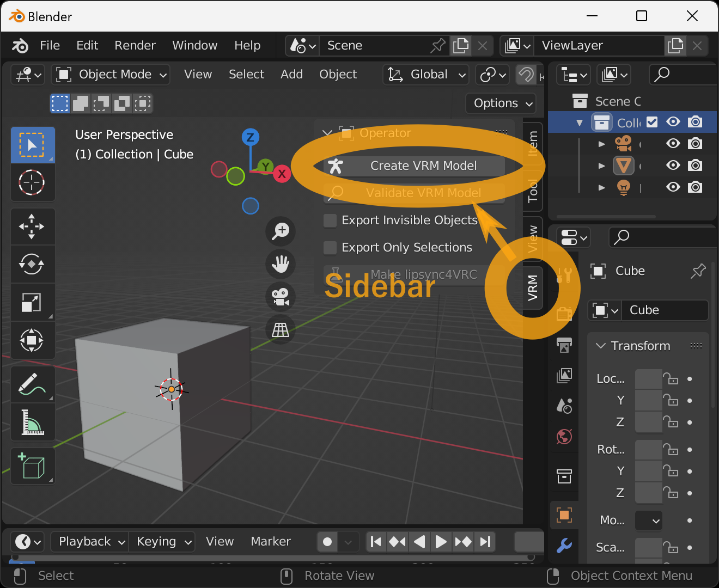The height and width of the screenshot is (588, 719).
Task: Disable Collection in renders camera icon
Action: tap(695, 122)
